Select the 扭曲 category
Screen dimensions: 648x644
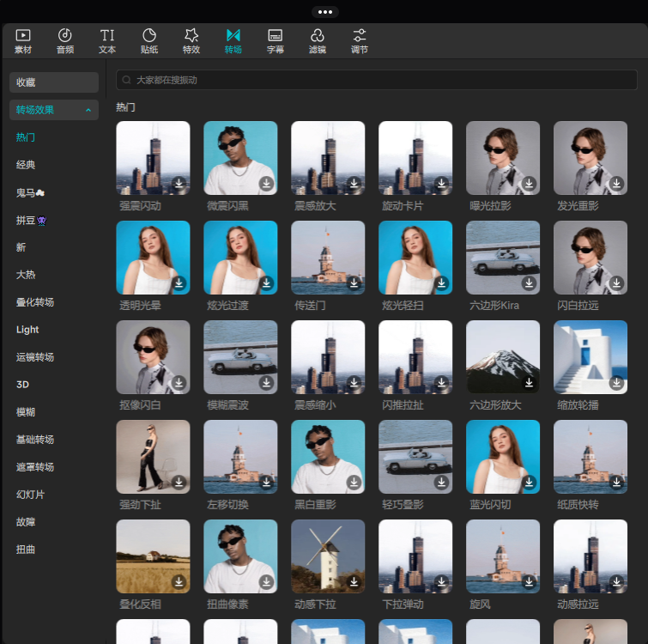[26, 550]
